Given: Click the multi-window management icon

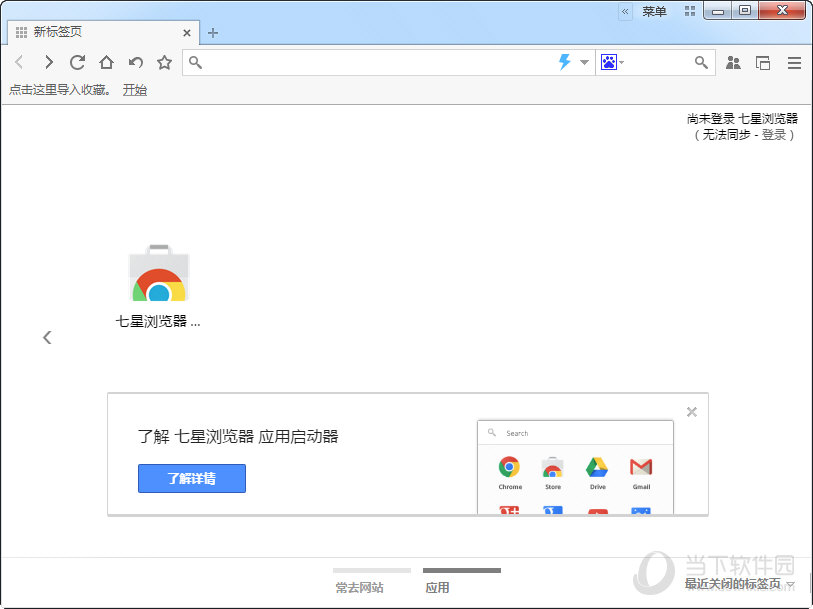Looking at the screenshot, I should [x=763, y=62].
